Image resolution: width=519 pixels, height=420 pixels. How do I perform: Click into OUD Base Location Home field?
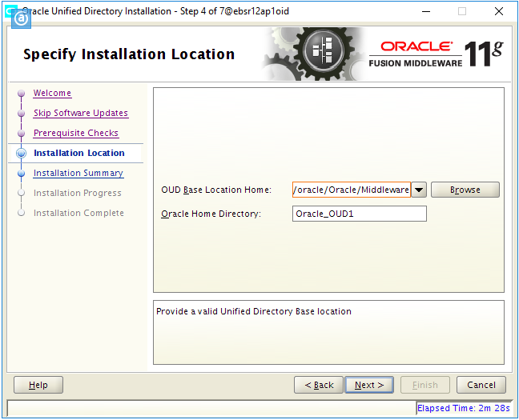[352, 190]
